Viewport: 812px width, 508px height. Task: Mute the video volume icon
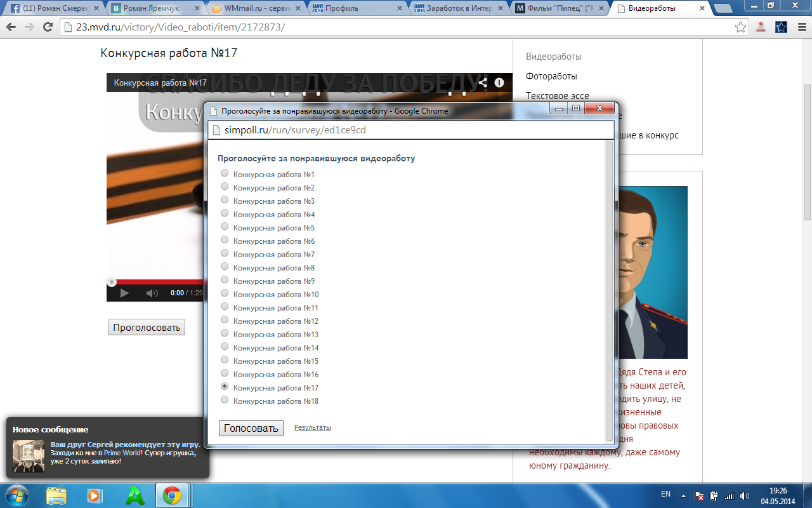pos(152,293)
